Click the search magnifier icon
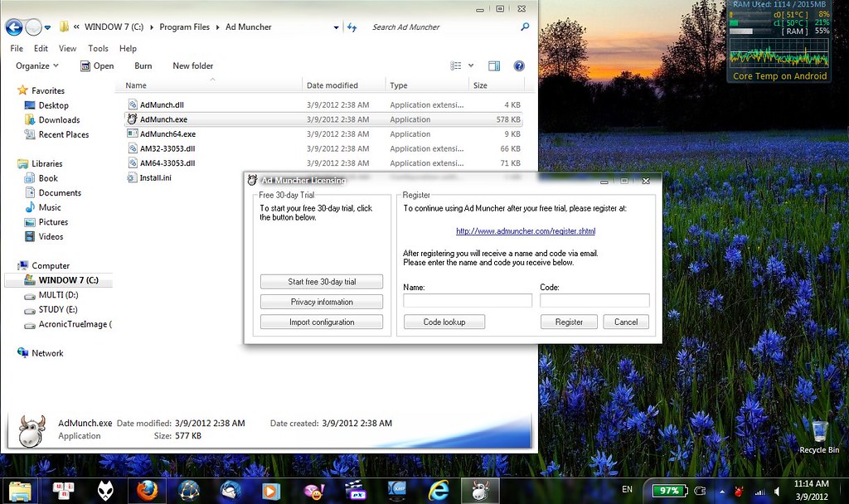The height and width of the screenshot is (504, 849). 525,27
